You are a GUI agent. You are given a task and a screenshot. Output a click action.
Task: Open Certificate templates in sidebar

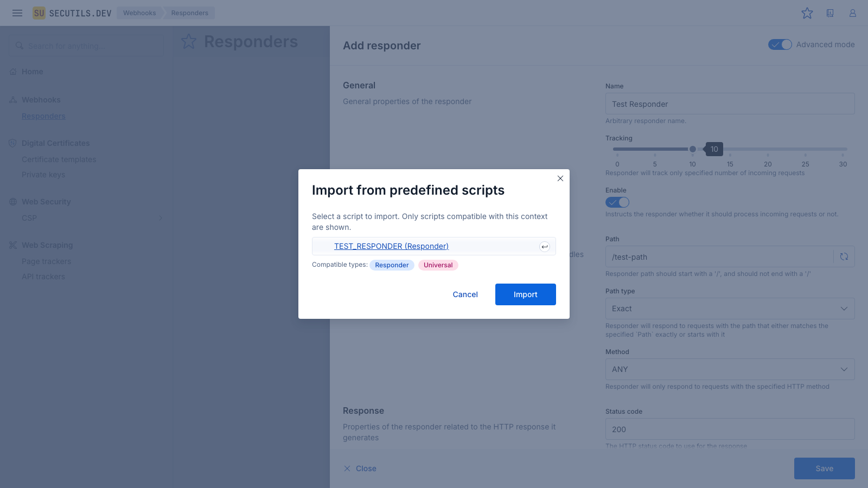click(x=59, y=159)
